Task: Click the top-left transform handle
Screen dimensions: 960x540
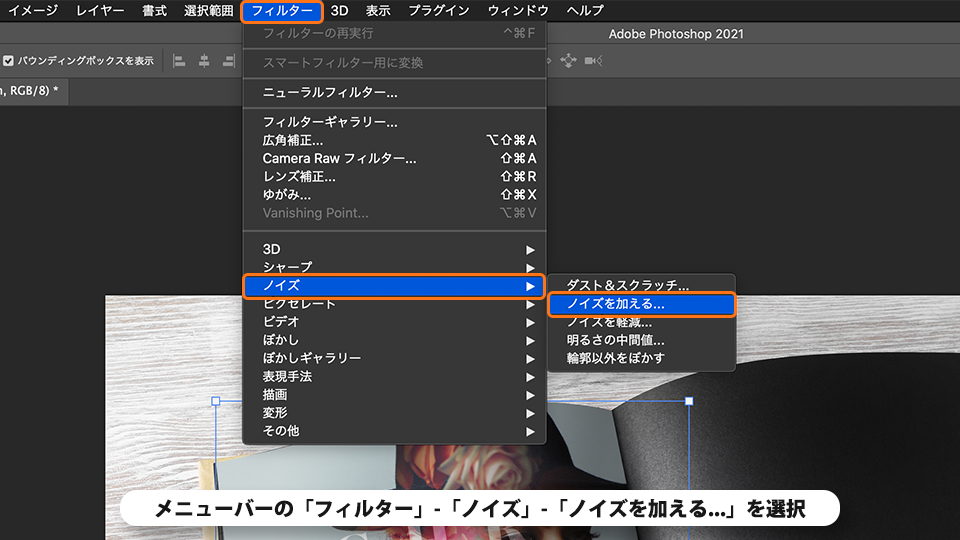Action: click(216, 401)
